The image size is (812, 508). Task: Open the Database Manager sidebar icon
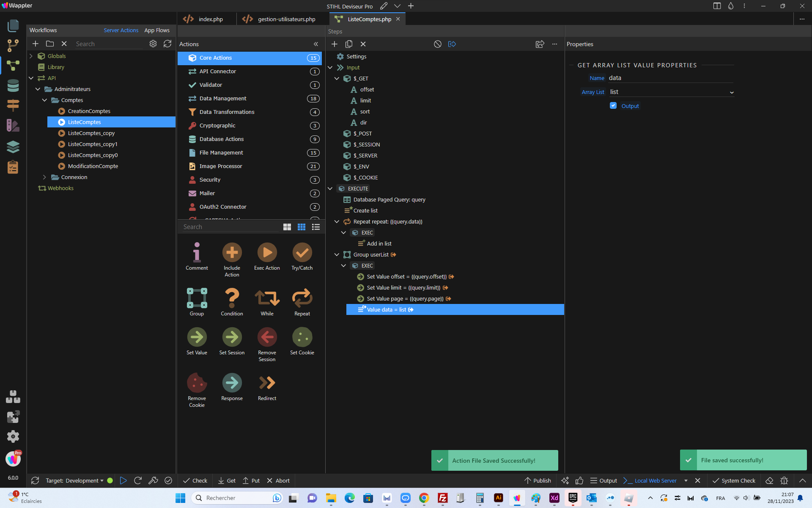coord(13,86)
